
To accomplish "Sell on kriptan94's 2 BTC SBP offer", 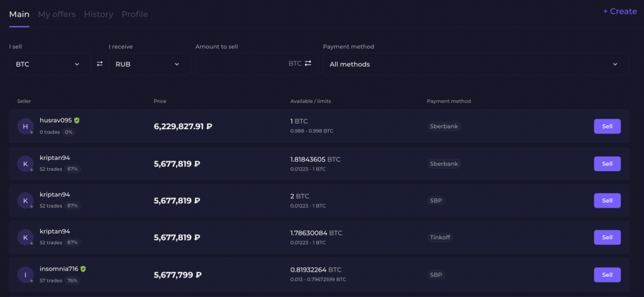I will coord(607,201).
